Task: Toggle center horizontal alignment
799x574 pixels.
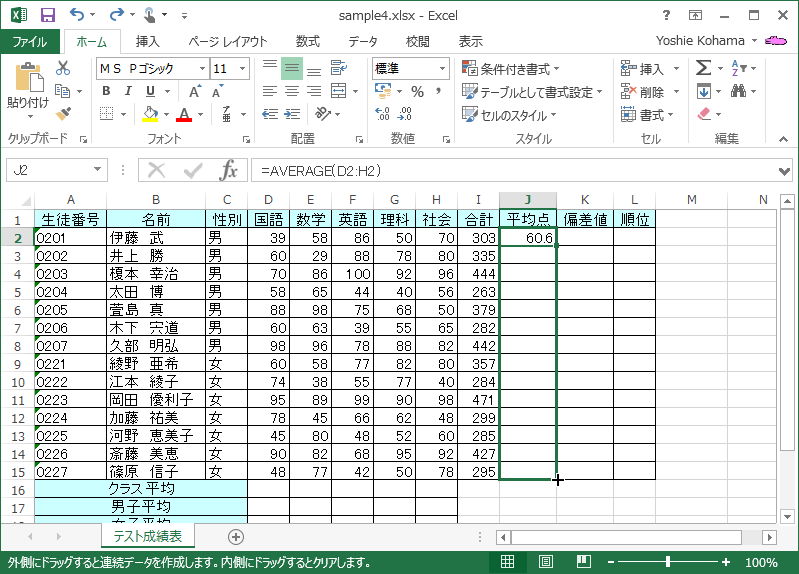Action: pyautogui.click(x=292, y=91)
